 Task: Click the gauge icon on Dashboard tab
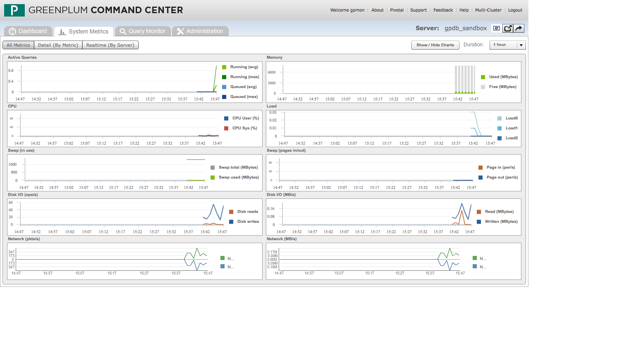tap(12, 31)
